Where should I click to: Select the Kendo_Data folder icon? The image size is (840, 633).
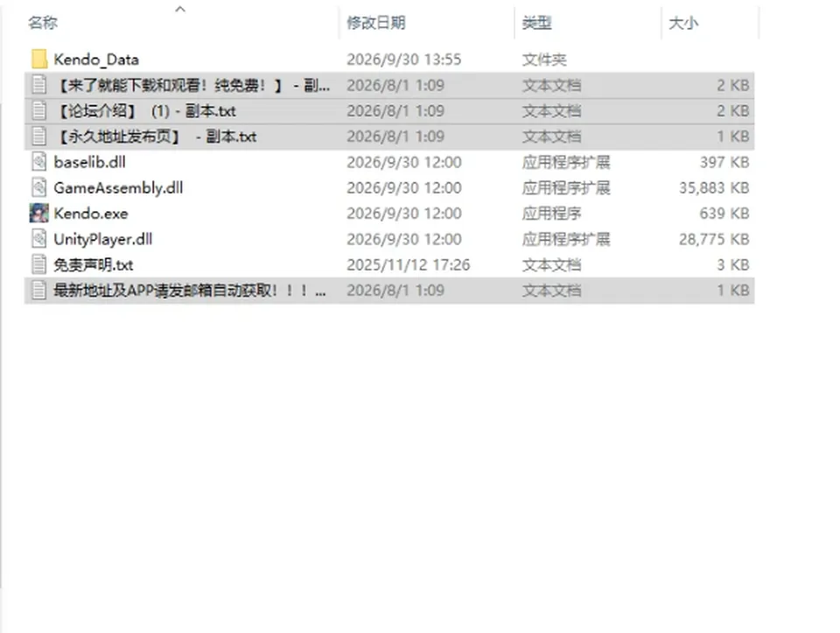click(x=39, y=59)
